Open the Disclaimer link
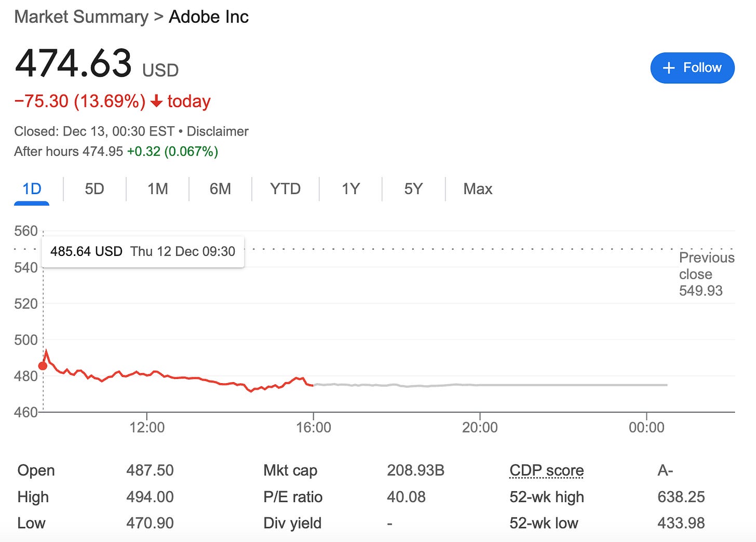This screenshot has width=756, height=542. click(217, 131)
